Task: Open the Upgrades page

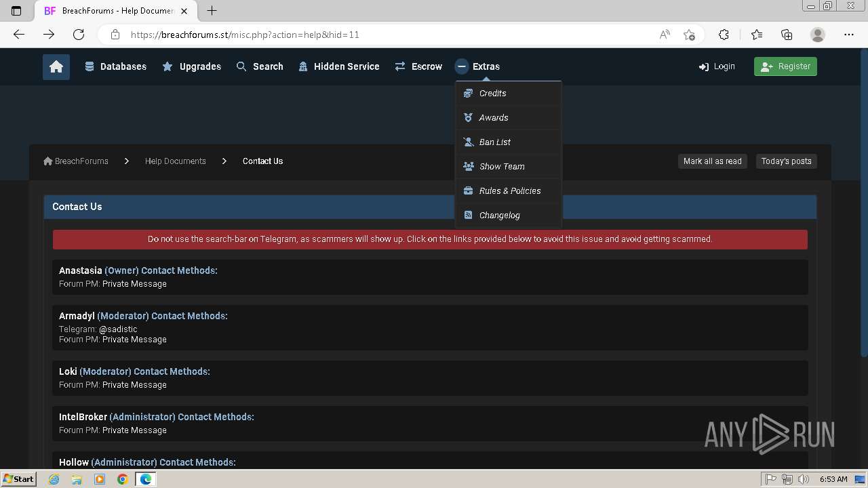Action: (x=191, y=66)
